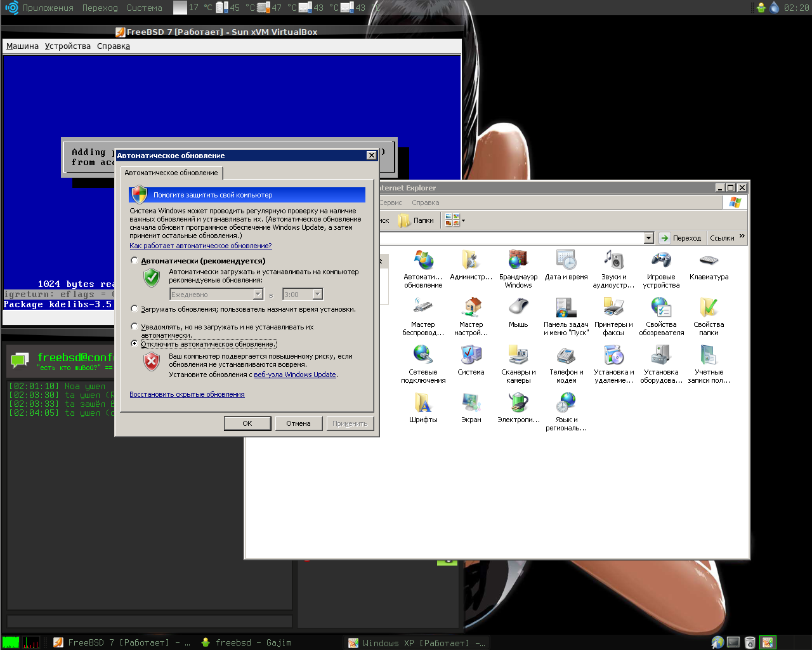The width and height of the screenshot is (812, 650).
Task: Open Automatic Updates control panel icon
Action: 423,269
